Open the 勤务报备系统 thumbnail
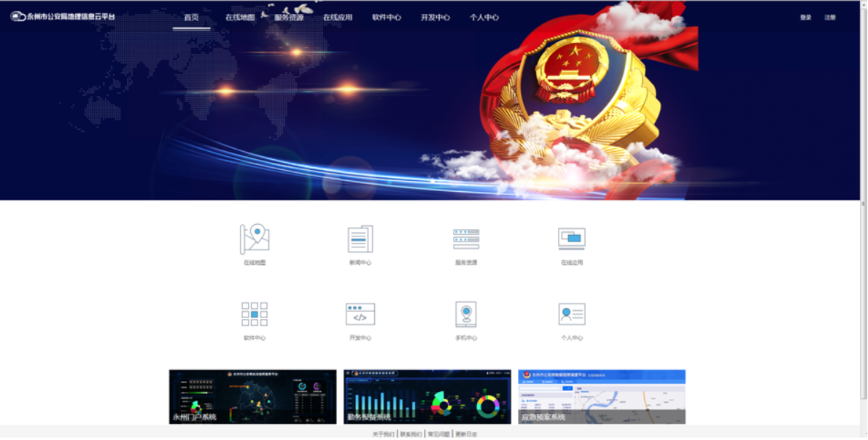The height and width of the screenshot is (440, 868). pos(427,397)
